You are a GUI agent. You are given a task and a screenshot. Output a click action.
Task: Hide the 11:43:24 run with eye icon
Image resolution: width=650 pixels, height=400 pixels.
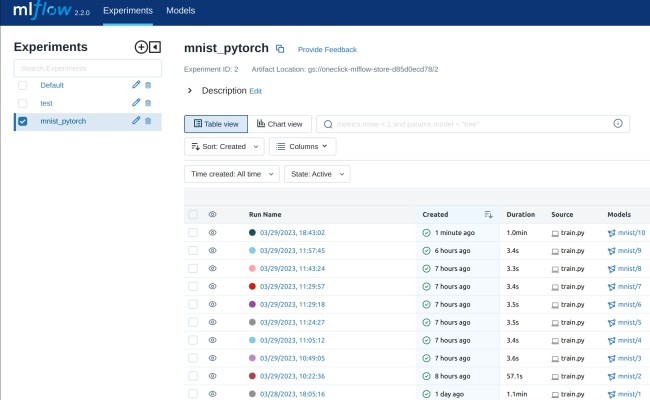pos(212,268)
